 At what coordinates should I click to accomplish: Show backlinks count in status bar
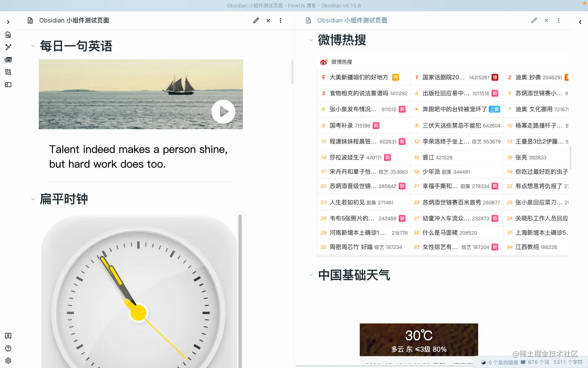click(x=500, y=362)
